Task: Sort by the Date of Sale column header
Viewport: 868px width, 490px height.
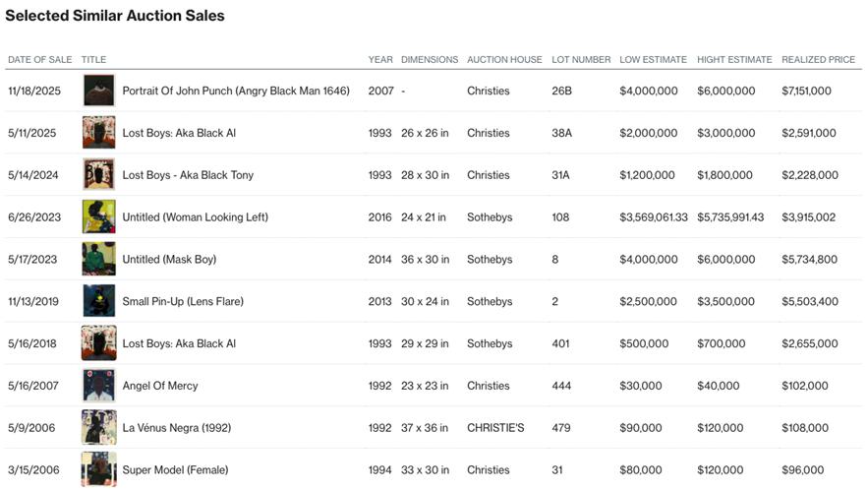Action: pyautogui.click(x=39, y=60)
